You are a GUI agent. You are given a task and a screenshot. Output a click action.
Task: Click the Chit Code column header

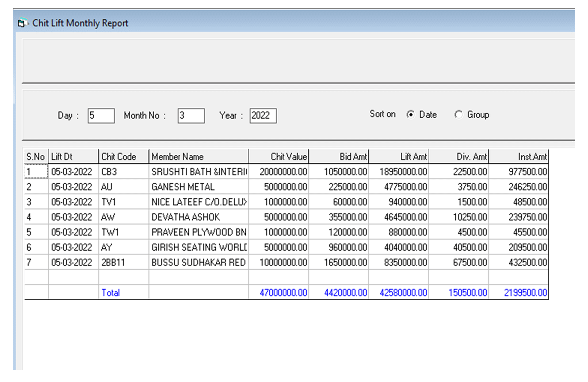click(124, 156)
